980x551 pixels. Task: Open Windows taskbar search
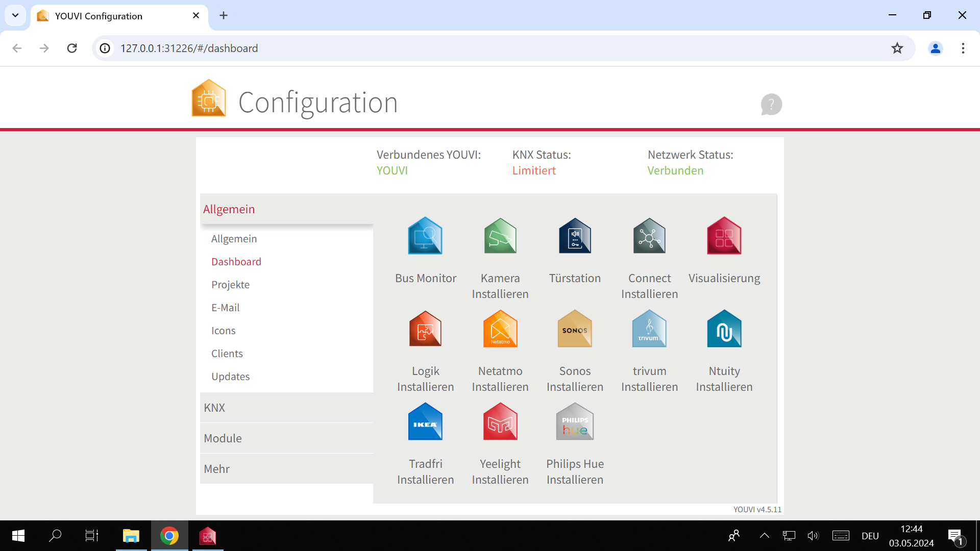coord(55,536)
